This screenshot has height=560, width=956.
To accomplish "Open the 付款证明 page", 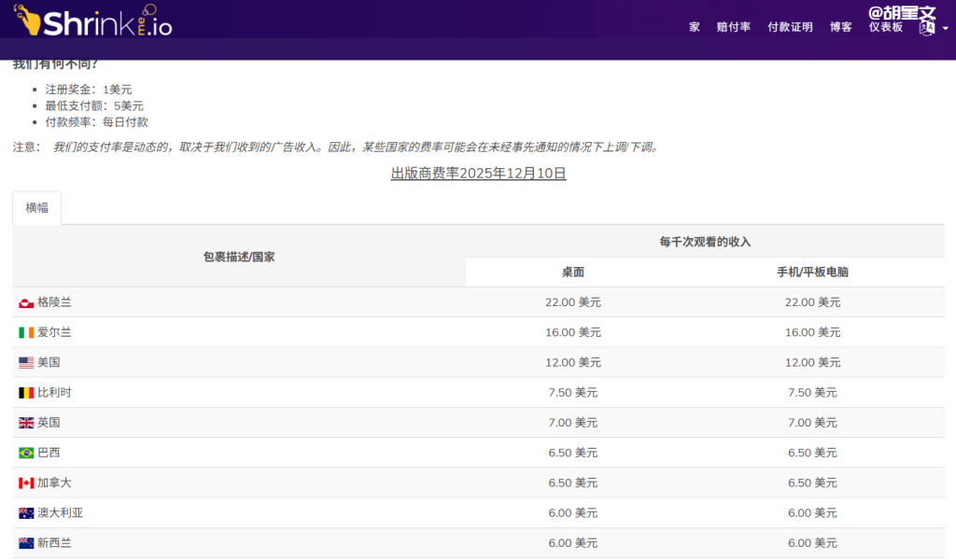I will click(790, 27).
